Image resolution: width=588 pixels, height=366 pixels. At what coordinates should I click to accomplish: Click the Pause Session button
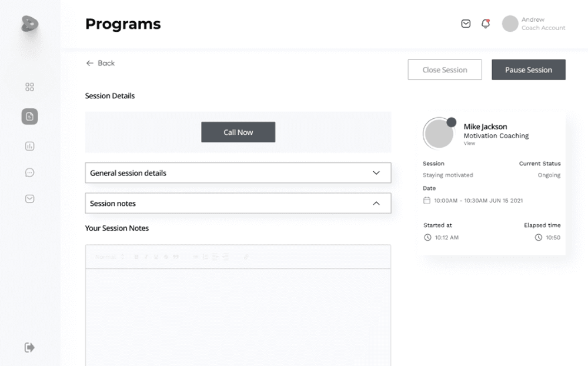pyautogui.click(x=529, y=69)
